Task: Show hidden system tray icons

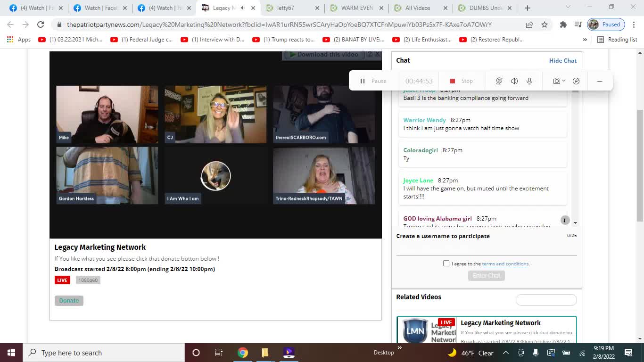Action: click(505, 353)
